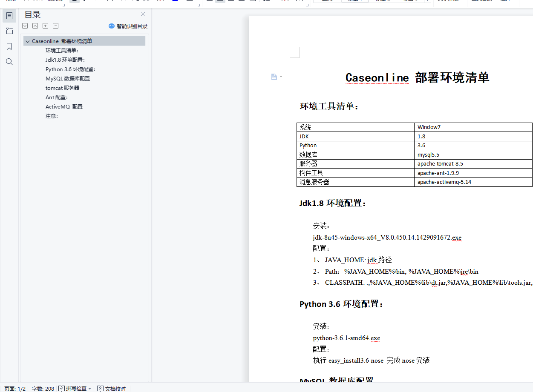
Task: Toggle 拼写检查 in the status bar
Action: (x=72, y=389)
